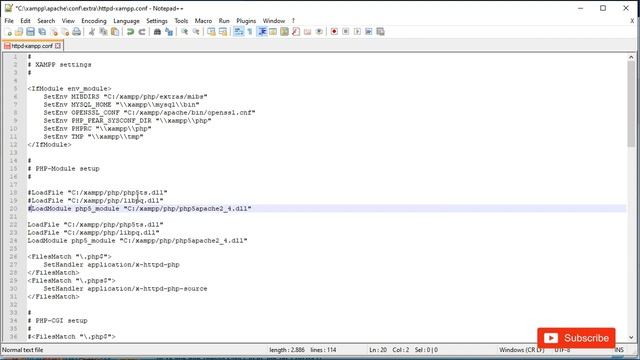Screen dimensions: 640x360
Task: Open the Window menu
Action: click(273, 21)
